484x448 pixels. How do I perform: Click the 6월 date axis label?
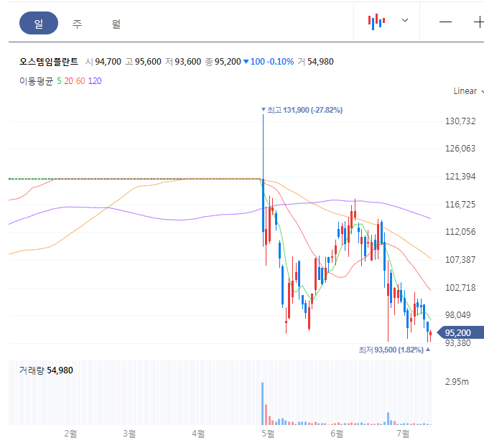(337, 434)
